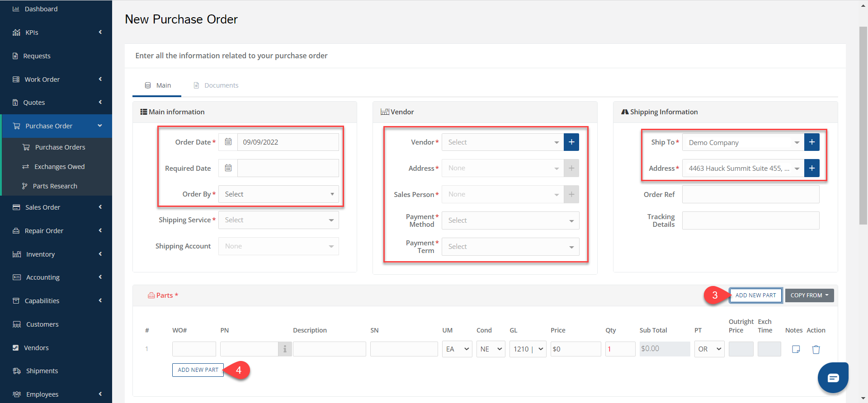Click the Requests document icon in sidebar
The image size is (868, 403).
coord(15,56)
